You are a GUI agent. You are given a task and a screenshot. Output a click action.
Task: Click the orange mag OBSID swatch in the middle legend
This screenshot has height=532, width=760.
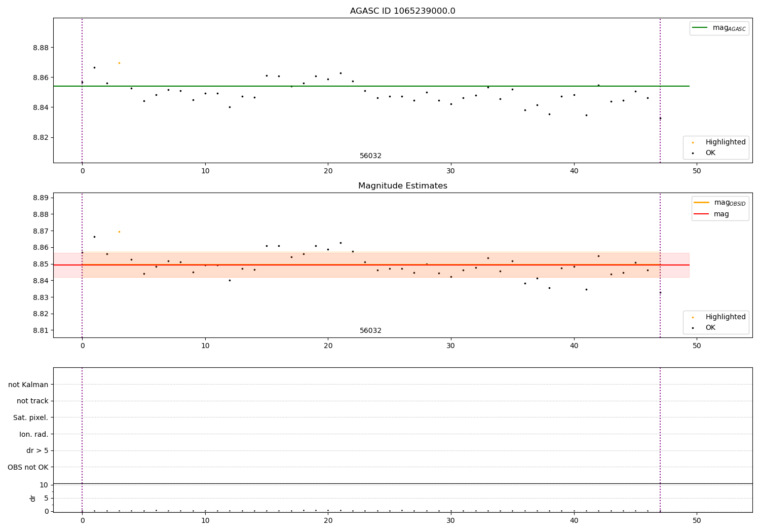[701, 203]
